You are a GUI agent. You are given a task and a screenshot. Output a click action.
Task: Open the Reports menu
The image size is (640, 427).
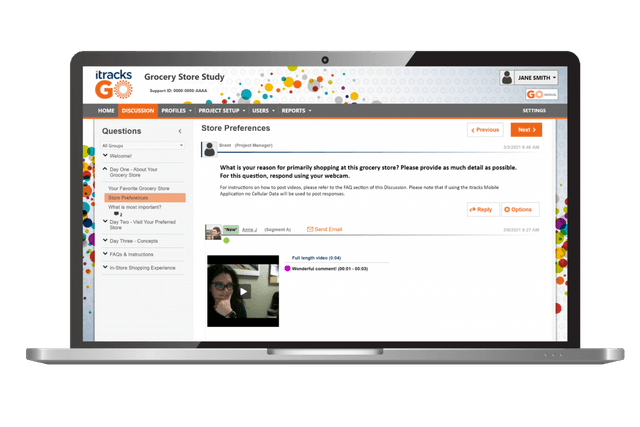[296, 110]
